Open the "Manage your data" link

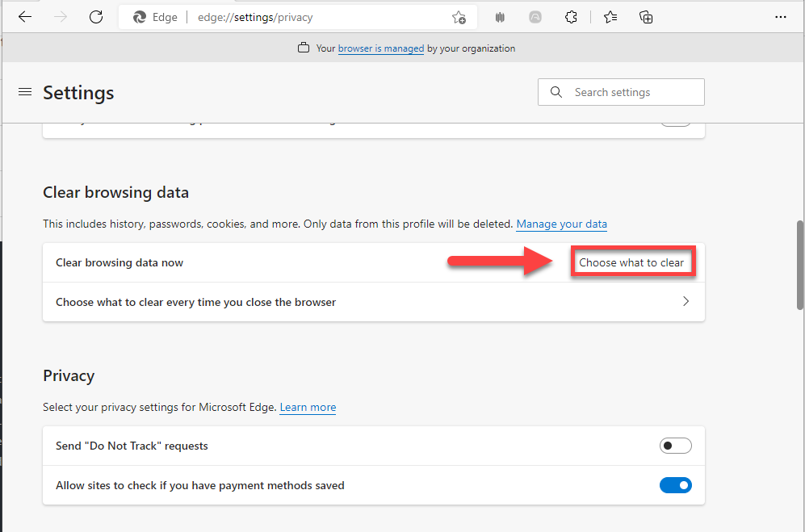pyautogui.click(x=561, y=224)
